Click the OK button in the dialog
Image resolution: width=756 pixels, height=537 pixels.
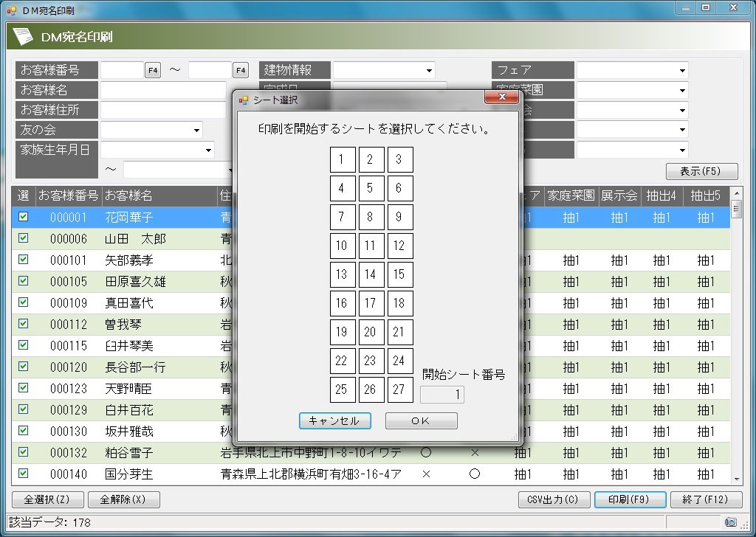[x=421, y=420]
